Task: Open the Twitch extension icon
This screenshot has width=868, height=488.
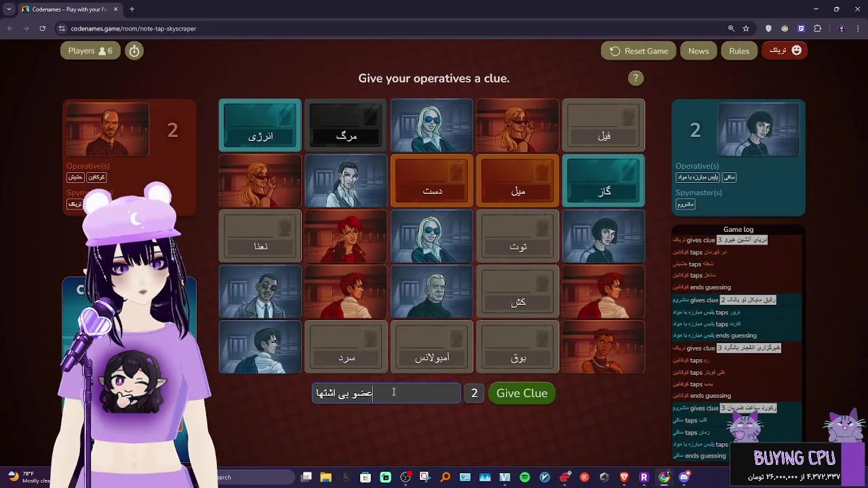Action: pyautogui.click(x=801, y=28)
